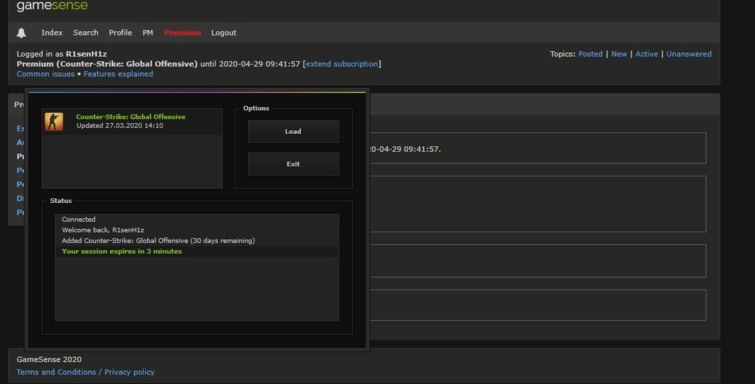Open the Features explained link
Image resolution: width=755 pixels, height=384 pixels.
pyautogui.click(x=118, y=74)
